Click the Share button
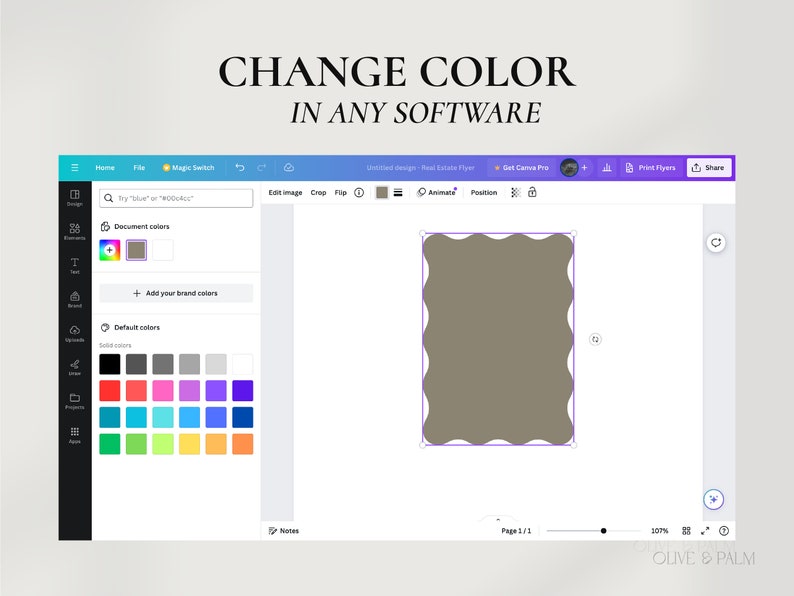The width and height of the screenshot is (794, 596). [708, 168]
